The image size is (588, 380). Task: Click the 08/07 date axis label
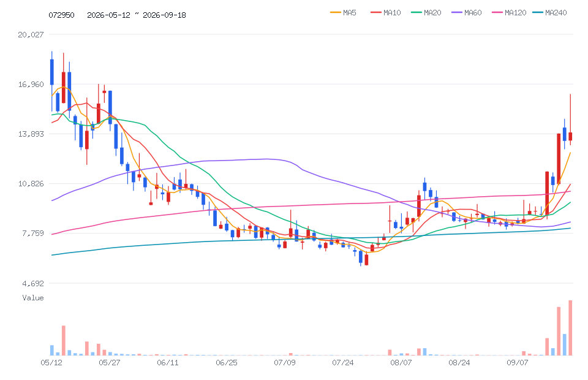point(401,363)
